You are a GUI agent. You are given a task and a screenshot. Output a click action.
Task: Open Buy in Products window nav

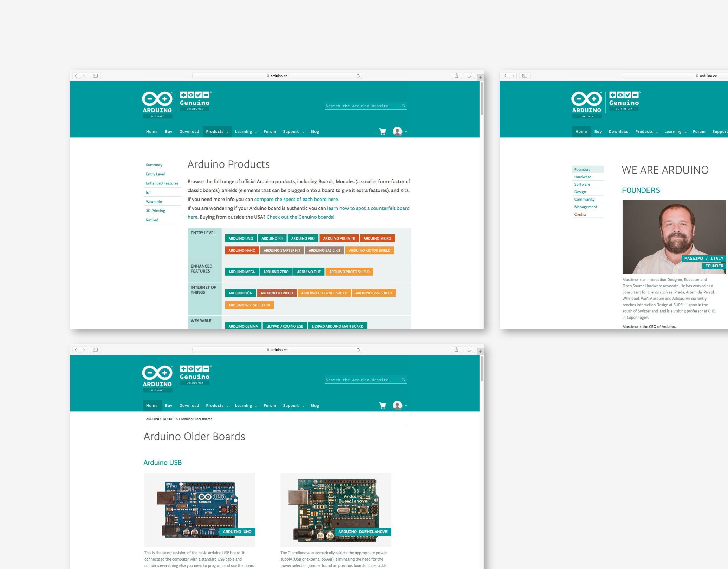(x=169, y=131)
